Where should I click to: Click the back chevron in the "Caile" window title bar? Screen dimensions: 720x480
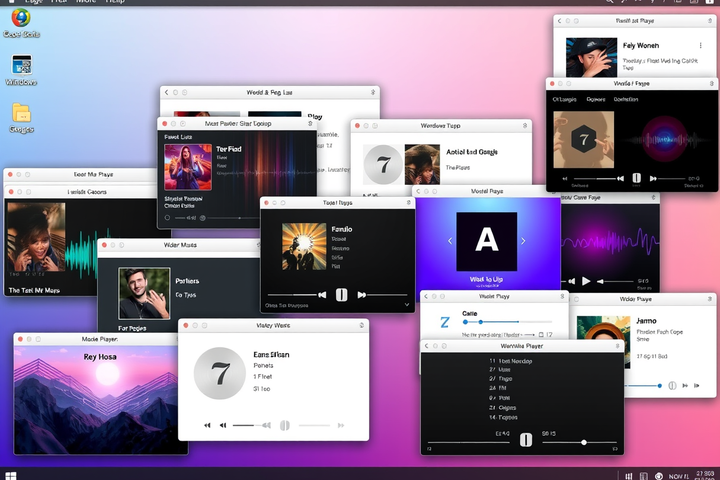(426, 296)
